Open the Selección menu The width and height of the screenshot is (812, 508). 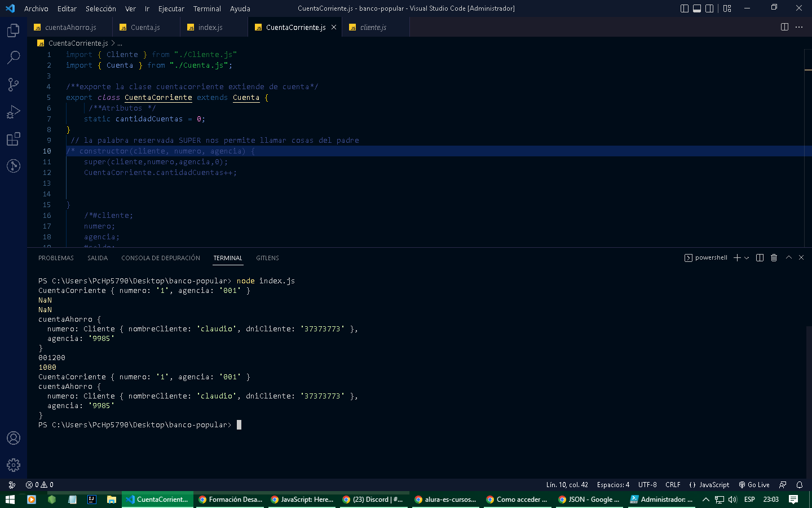tap(101, 8)
